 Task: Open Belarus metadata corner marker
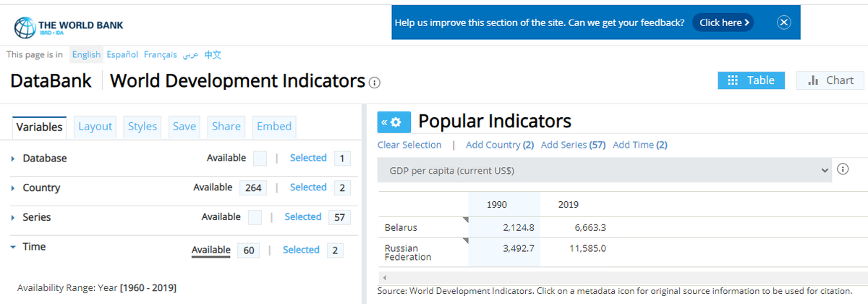pos(466,219)
